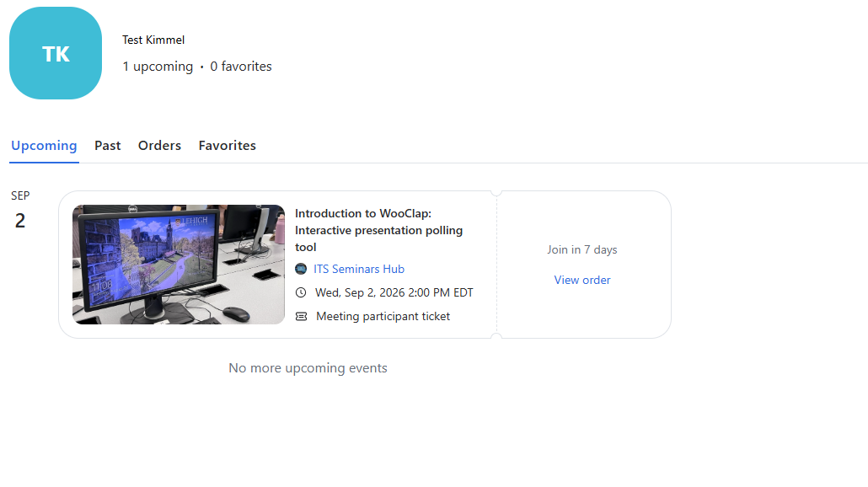Open the Introduction to WooClap event title
Screen dimensions: 868x487
coord(378,230)
